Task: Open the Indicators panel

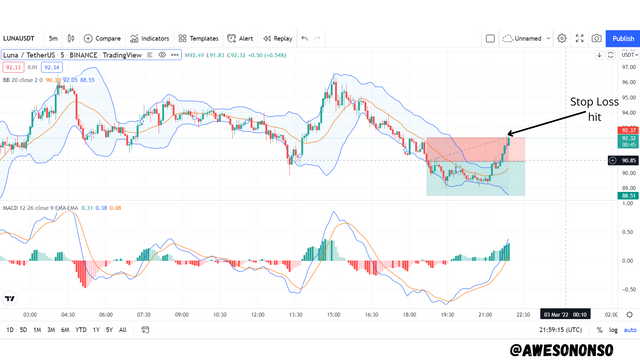Action: click(149, 38)
